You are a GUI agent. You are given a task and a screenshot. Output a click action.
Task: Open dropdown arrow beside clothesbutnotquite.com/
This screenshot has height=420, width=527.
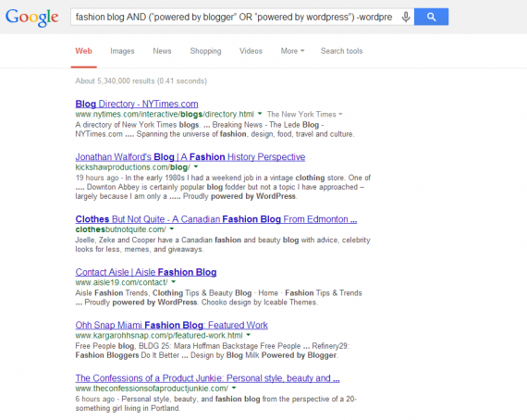click(x=172, y=229)
